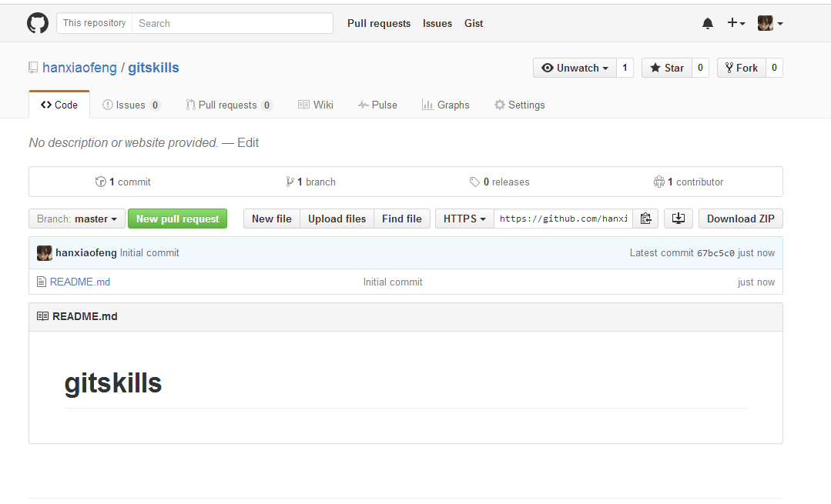The height and width of the screenshot is (504, 831).
Task: Open the plus create-new dropdown
Action: tap(736, 23)
